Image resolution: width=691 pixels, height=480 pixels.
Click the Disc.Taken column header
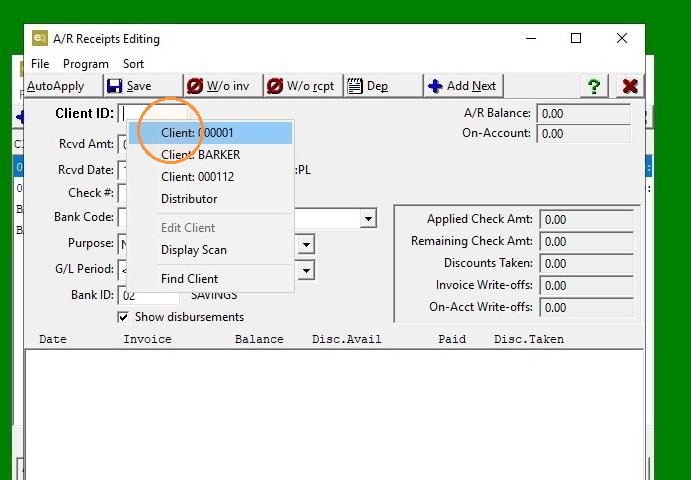pos(529,339)
